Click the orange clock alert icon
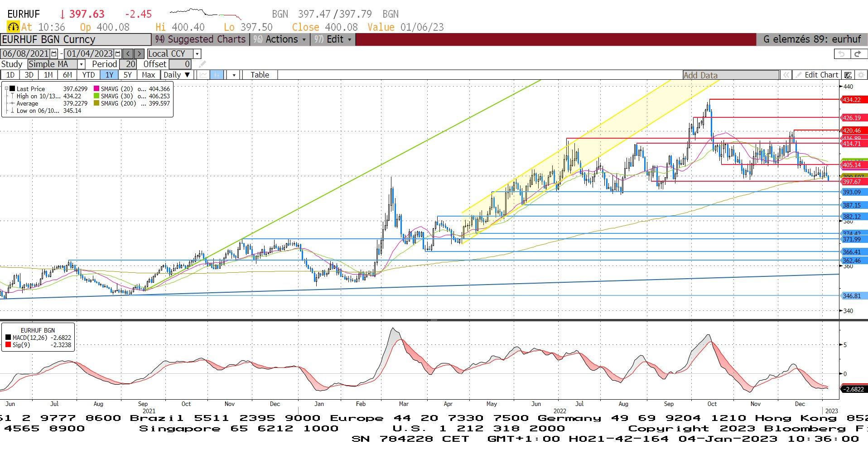868x464 pixels. [x=13, y=27]
